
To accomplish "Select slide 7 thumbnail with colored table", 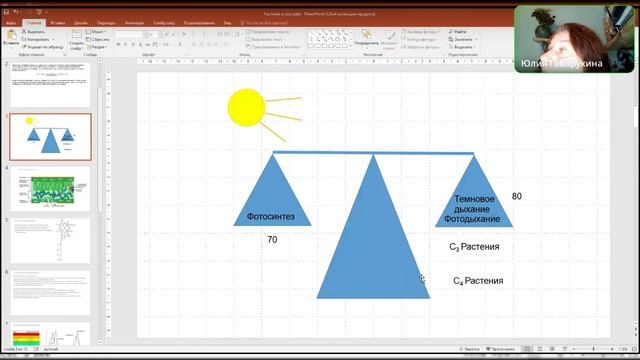I will tap(50, 334).
